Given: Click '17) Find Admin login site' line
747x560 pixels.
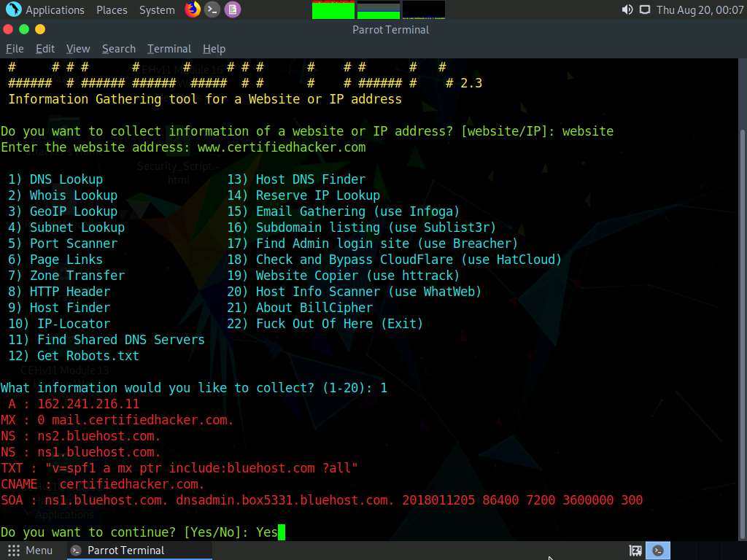Looking at the screenshot, I should pos(373,244).
